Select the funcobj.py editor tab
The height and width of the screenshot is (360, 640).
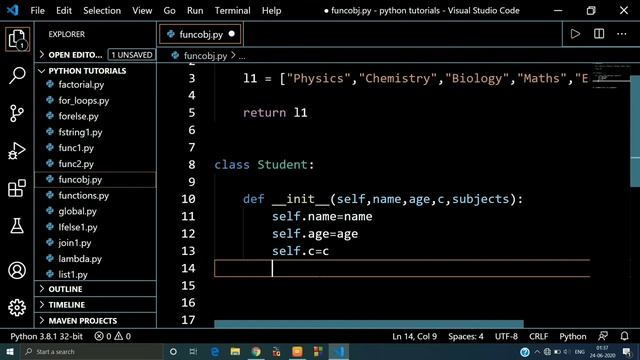pos(200,34)
